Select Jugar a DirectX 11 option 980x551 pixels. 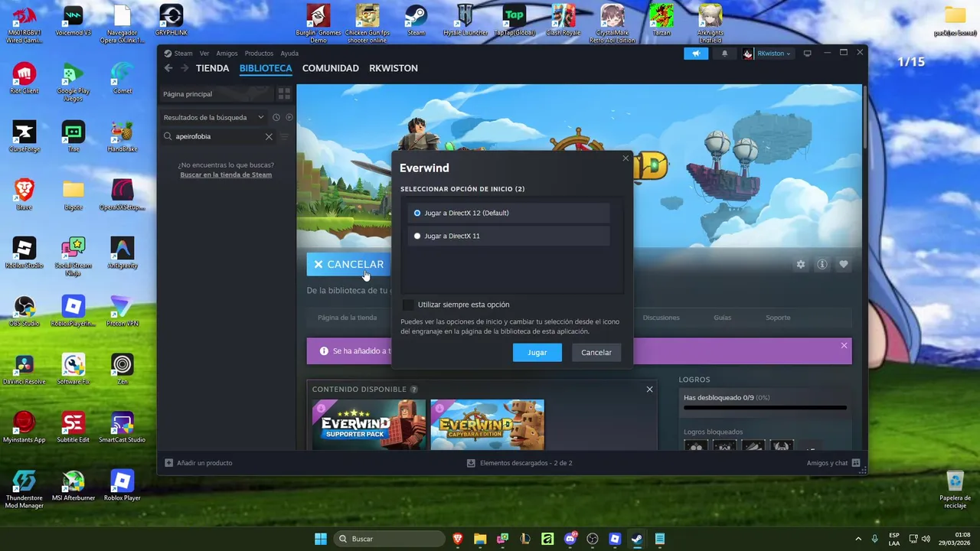click(x=509, y=236)
